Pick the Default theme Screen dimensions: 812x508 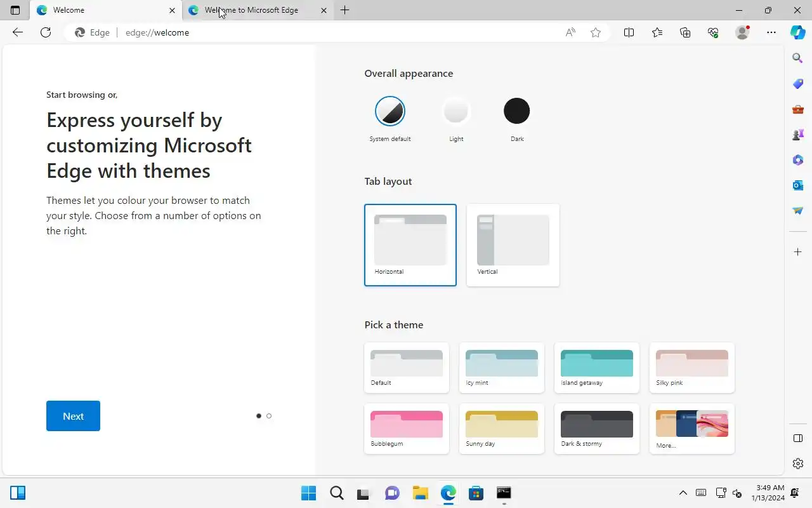(407, 368)
